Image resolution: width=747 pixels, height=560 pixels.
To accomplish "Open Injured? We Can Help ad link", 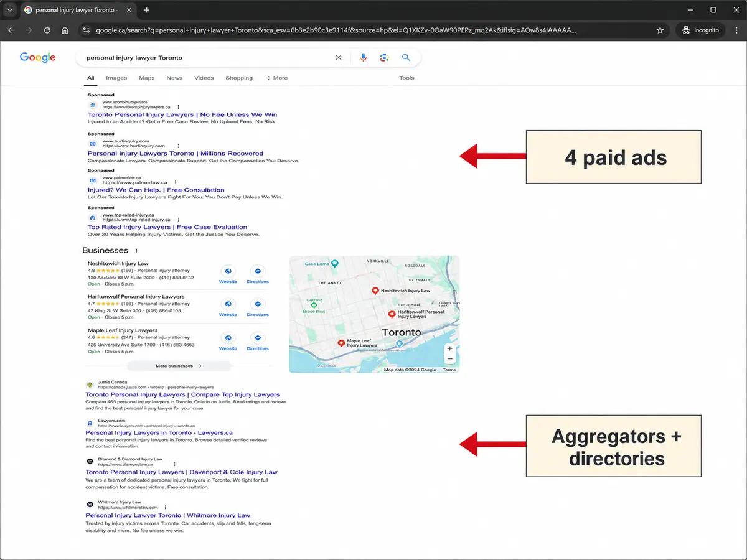I will pos(156,190).
